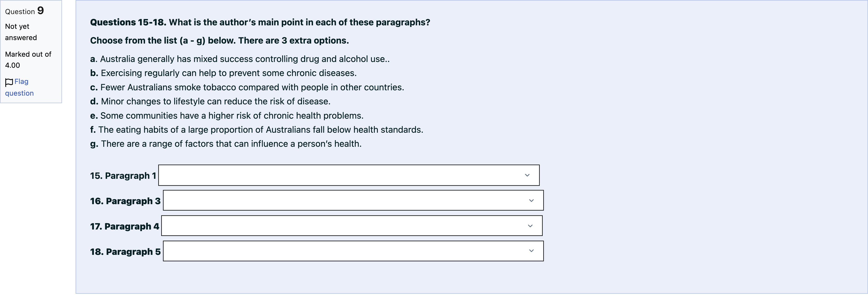Open the 15. Paragraph 1 answer dropdown
This screenshot has height=303, width=868.
[348, 175]
